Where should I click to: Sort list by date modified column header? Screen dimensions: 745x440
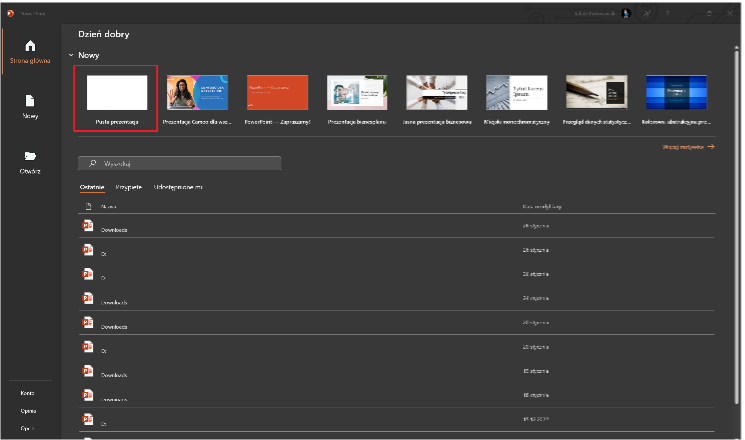click(541, 205)
